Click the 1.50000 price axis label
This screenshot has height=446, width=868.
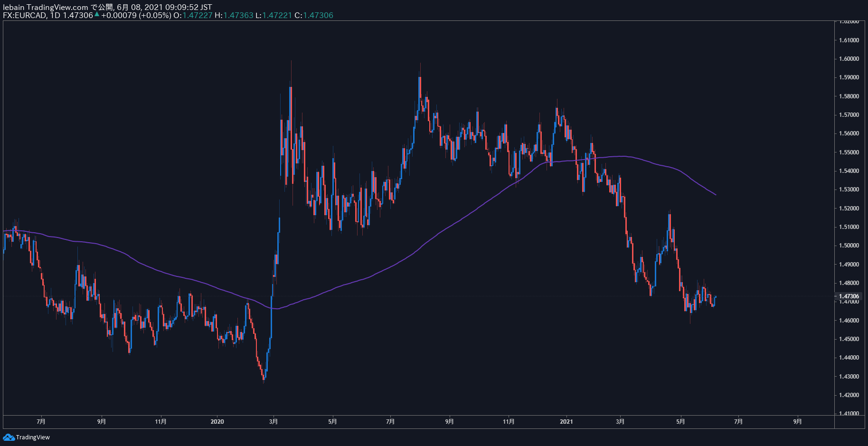coord(849,246)
